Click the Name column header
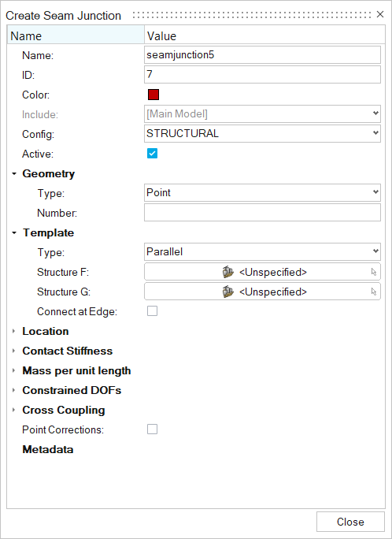The image size is (392, 539). tap(76, 35)
